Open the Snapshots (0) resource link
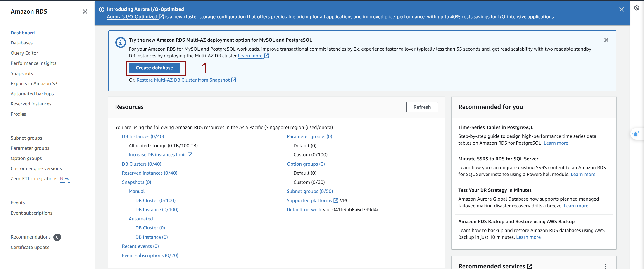This screenshot has width=644, height=269. point(137,182)
